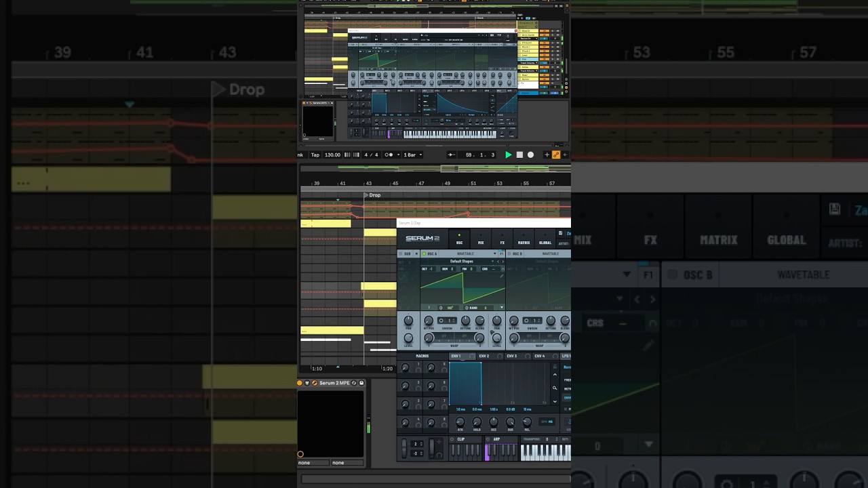This screenshot has height=488, width=868.
Task: Expand OSC A bottom-right dropdown arrow
Action: (502, 308)
